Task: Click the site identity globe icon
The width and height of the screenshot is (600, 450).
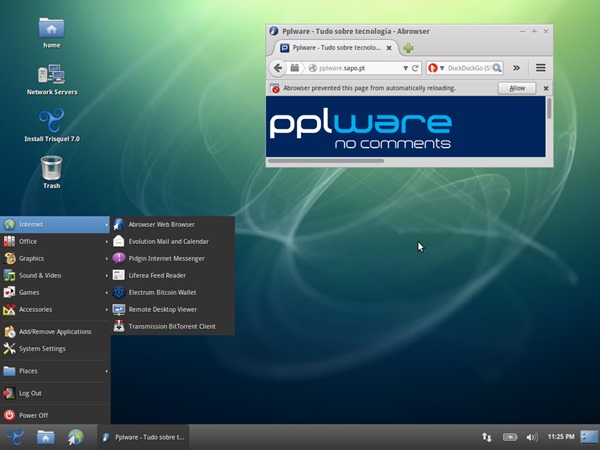Action: tap(313, 68)
